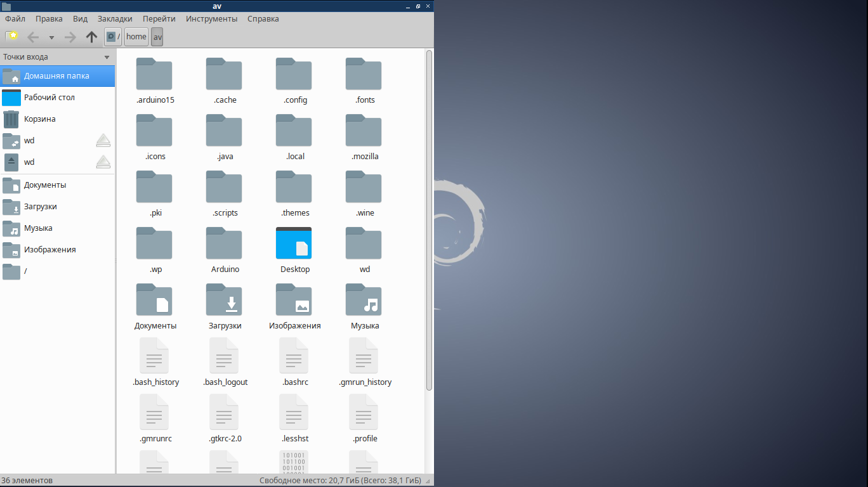Eject the first wd volume
The image size is (868, 487).
click(103, 141)
